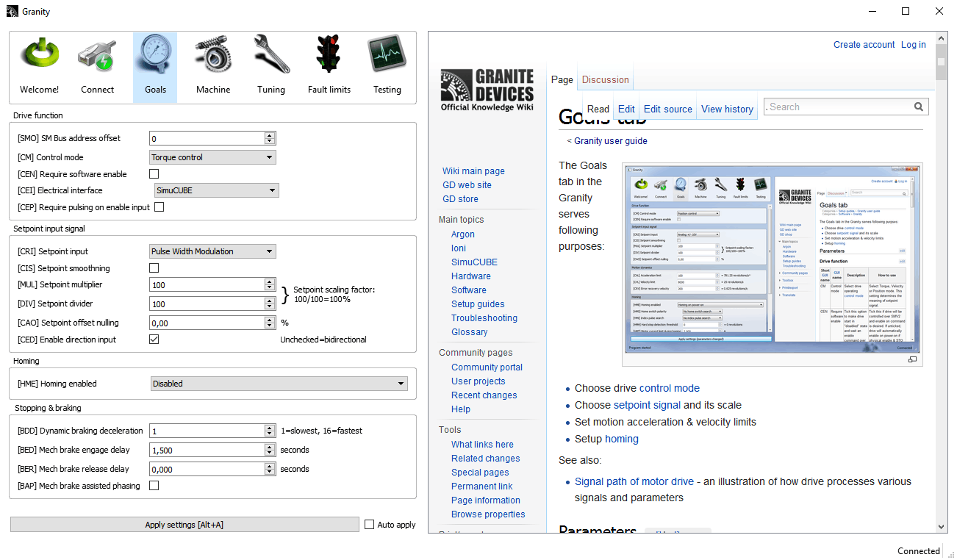Click scrollbar up arrow in wiki pane

[941, 37]
